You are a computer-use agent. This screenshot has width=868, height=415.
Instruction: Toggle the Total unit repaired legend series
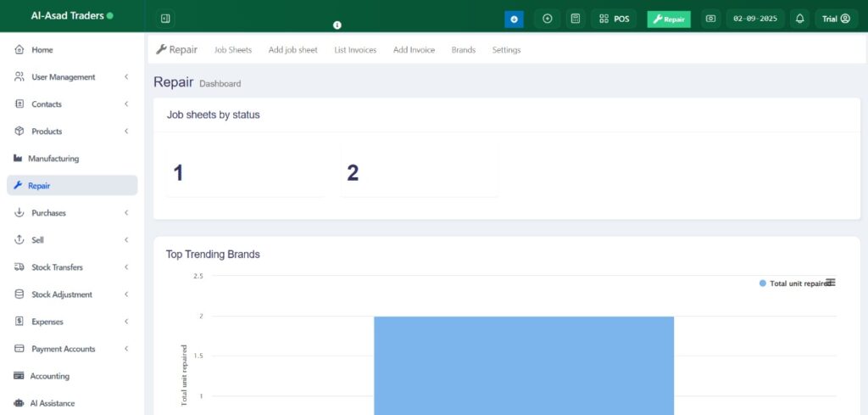795,283
